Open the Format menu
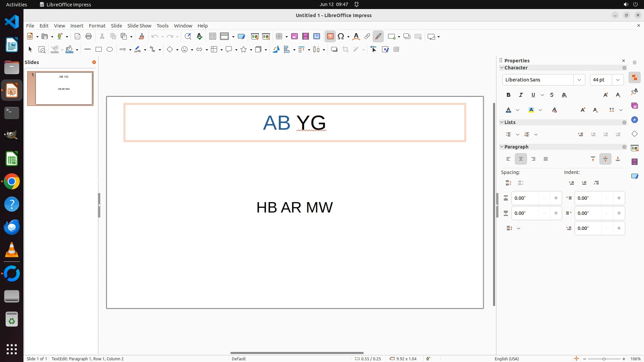 pyautogui.click(x=97, y=26)
